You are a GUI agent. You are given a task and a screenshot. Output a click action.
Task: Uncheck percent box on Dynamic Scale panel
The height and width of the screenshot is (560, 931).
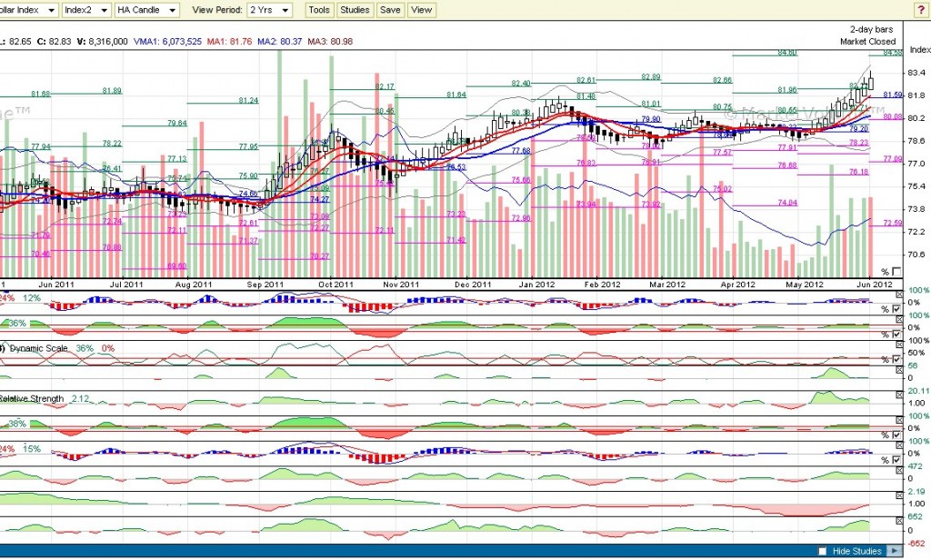(x=896, y=359)
